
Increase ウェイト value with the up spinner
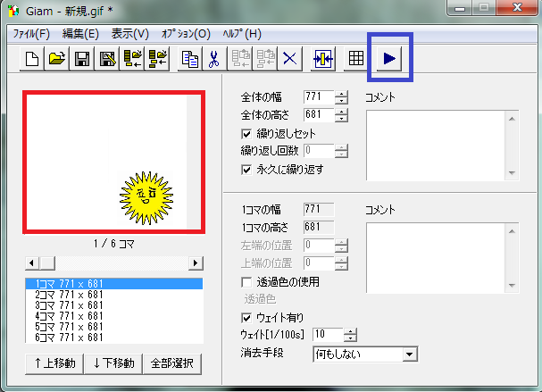[x=350, y=331]
